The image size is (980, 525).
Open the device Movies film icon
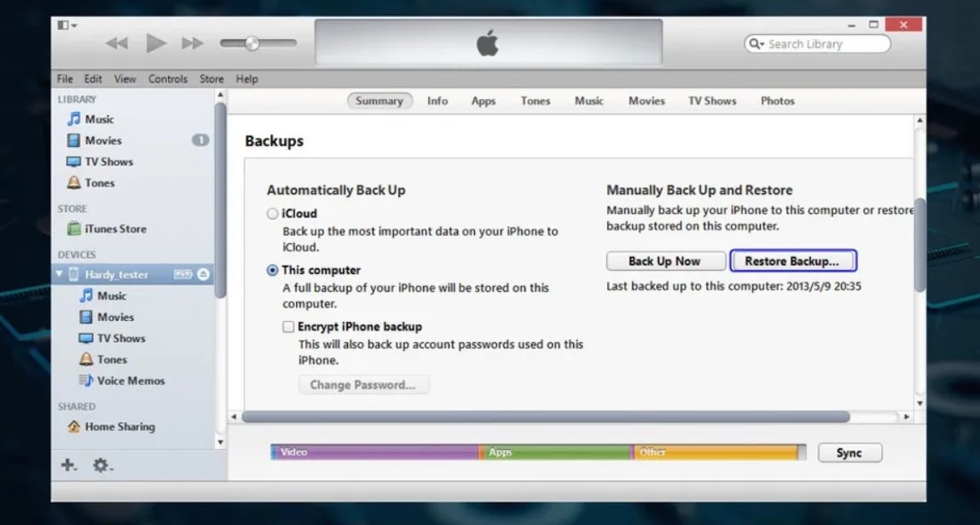[86, 317]
